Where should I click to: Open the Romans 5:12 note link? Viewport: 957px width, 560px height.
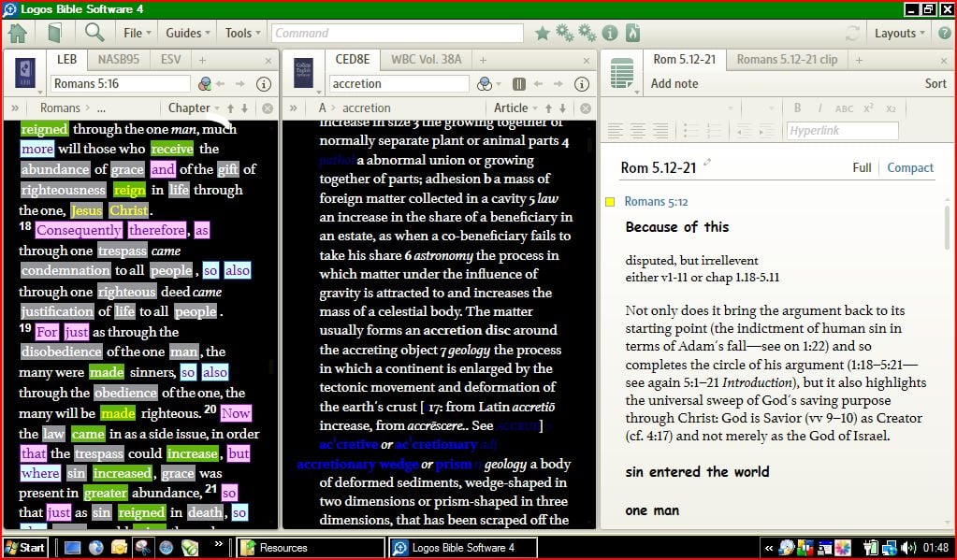656,201
